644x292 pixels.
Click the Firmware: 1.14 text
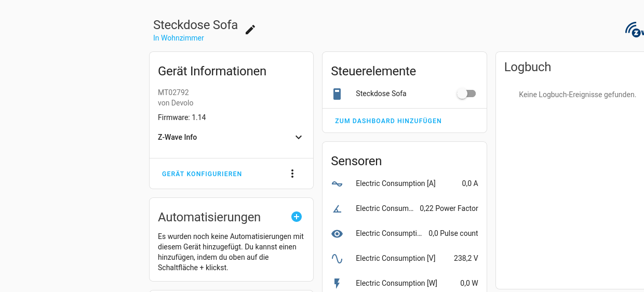182,117
